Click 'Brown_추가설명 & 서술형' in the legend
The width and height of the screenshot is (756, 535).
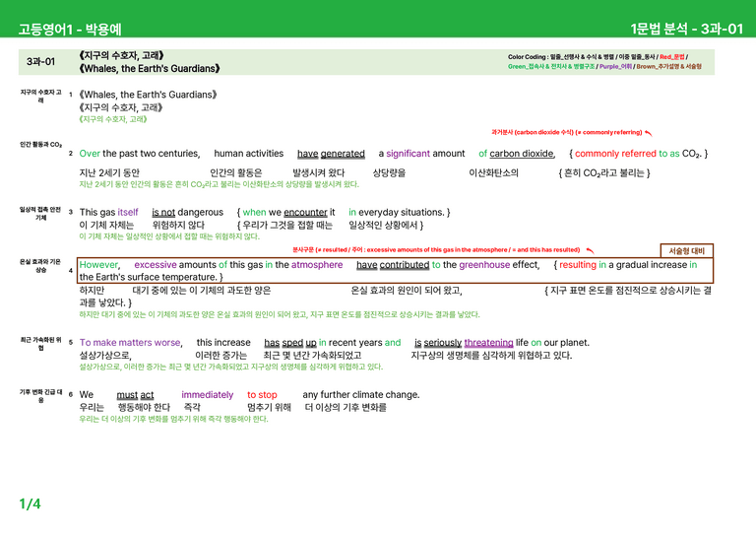point(668,67)
